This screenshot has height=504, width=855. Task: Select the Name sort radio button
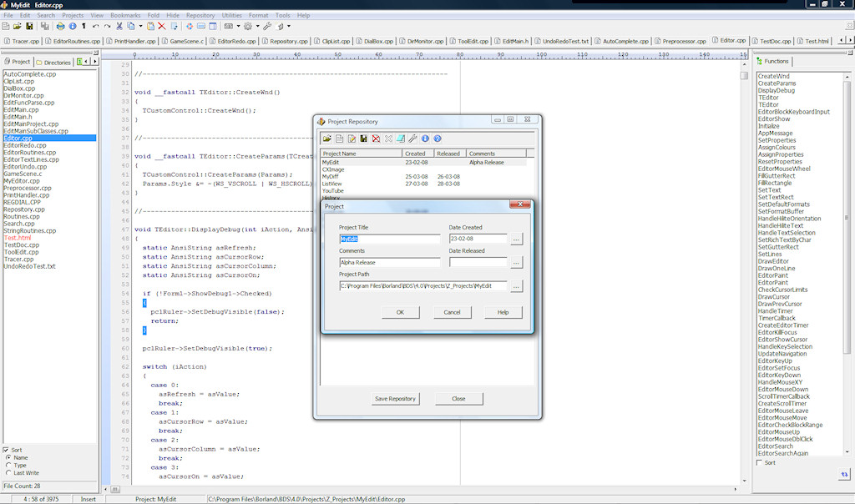8,457
